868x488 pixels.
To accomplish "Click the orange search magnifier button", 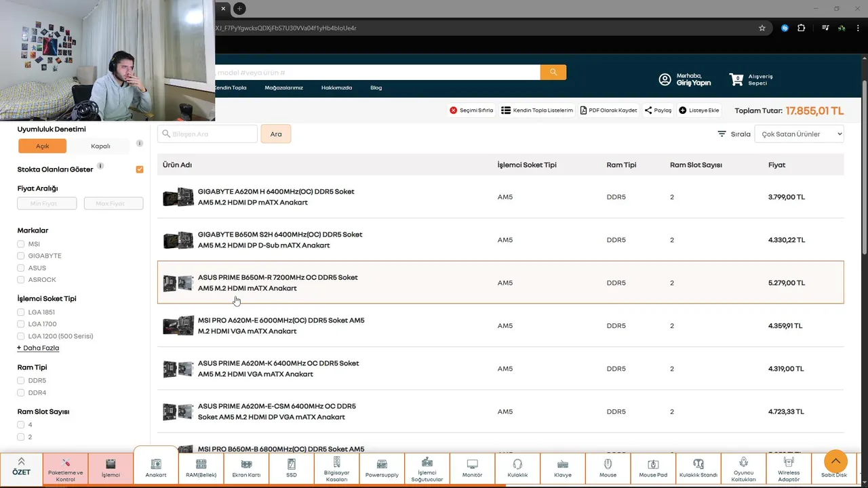I will coord(553,72).
